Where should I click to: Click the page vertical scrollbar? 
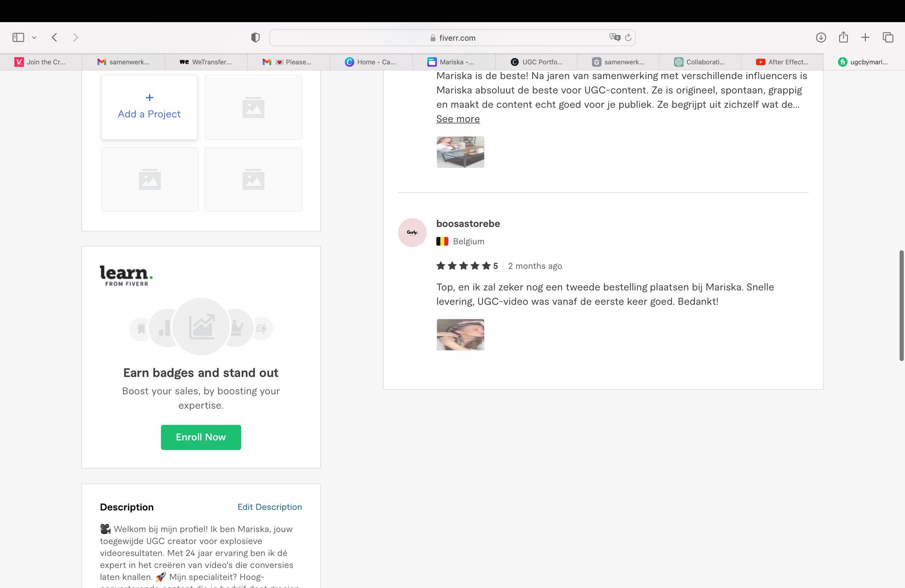tap(901, 305)
